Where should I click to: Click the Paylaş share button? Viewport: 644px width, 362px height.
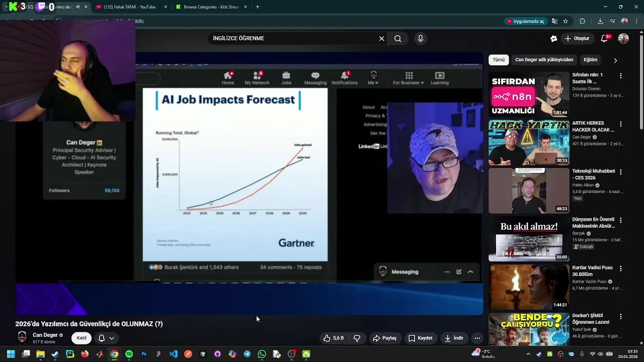click(x=384, y=338)
